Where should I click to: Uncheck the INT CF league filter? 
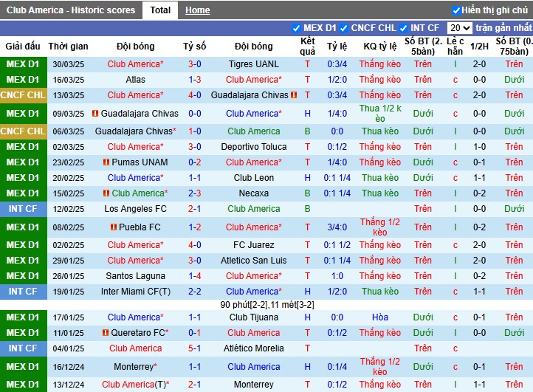(x=403, y=28)
